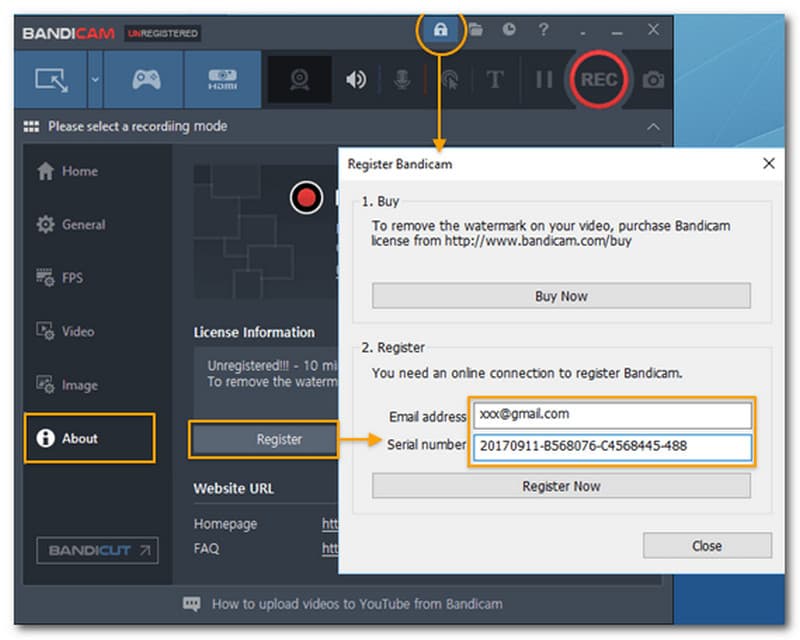800x640 pixels.
Task: Toggle the mouse click effect icon
Action: pyautogui.click(x=449, y=80)
